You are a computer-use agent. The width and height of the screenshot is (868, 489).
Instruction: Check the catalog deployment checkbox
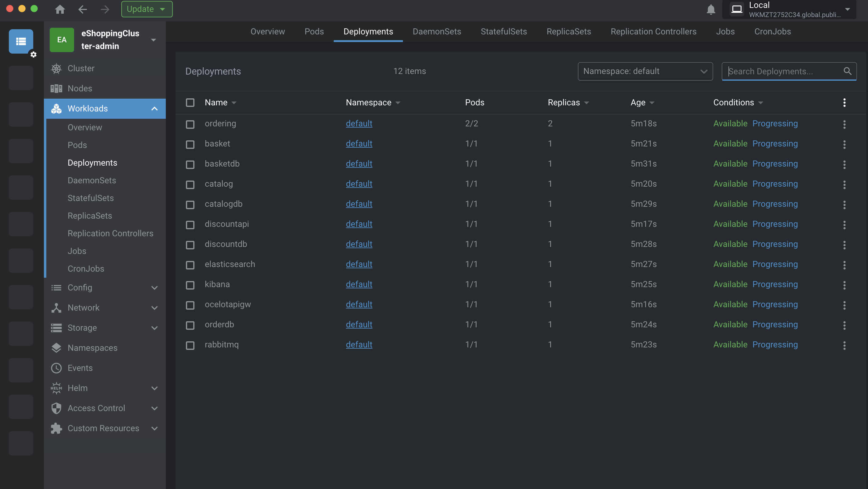(190, 185)
